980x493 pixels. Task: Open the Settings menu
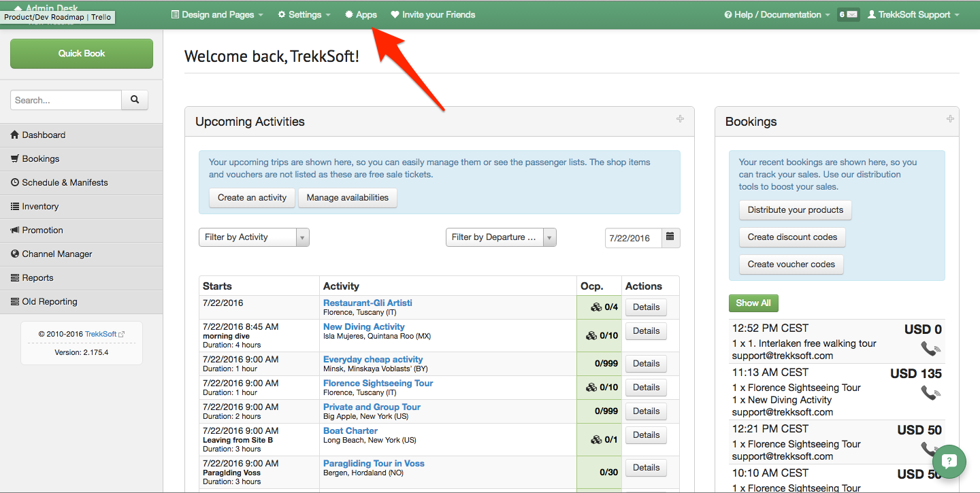[x=304, y=14]
